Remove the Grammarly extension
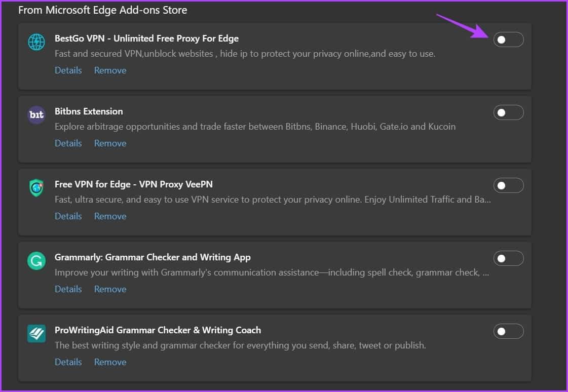Viewport: 568px width, 392px height. tap(110, 289)
